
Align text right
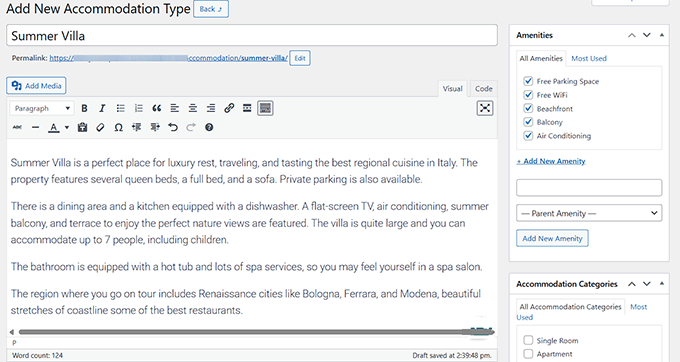click(x=211, y=108)
